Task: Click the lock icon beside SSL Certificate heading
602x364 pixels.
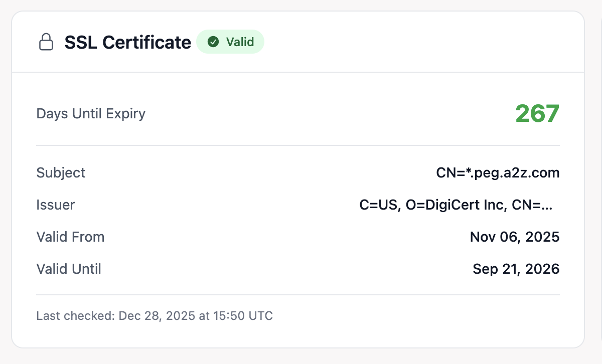Action: click(46, 42)
